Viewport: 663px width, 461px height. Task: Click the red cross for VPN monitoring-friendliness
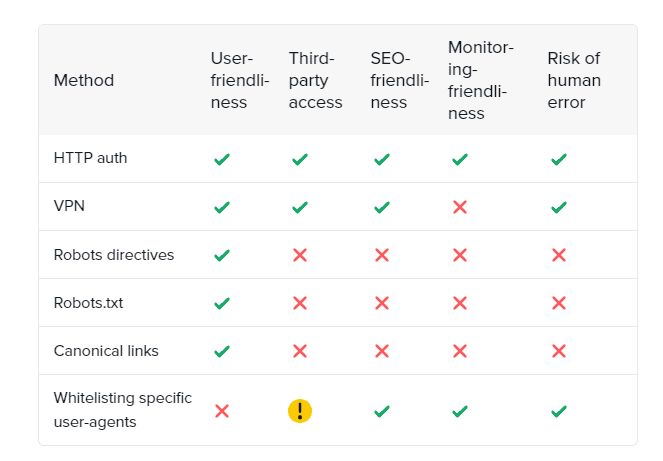(460, 207)
